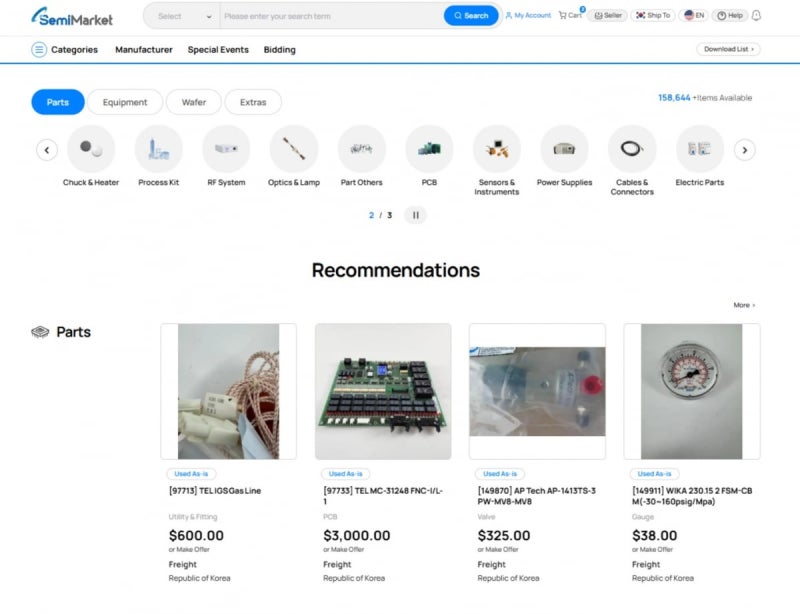Screen dimensions: 800x614
Task: Open the Select search category dropdown
Action: (184, 16)
